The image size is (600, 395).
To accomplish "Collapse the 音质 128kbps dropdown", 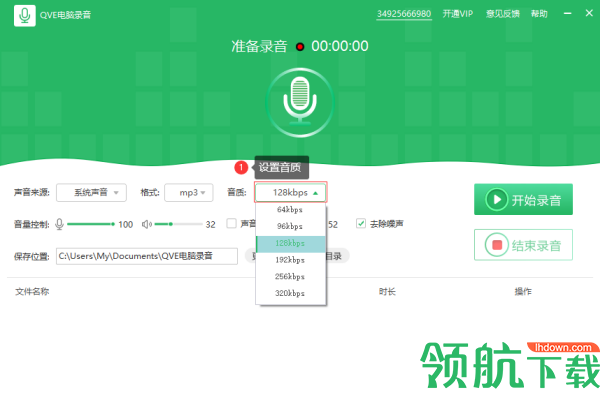I will (290, 193).
